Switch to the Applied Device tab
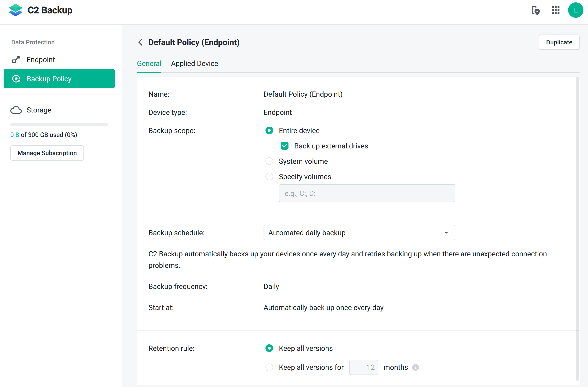 tap(194, 64)
